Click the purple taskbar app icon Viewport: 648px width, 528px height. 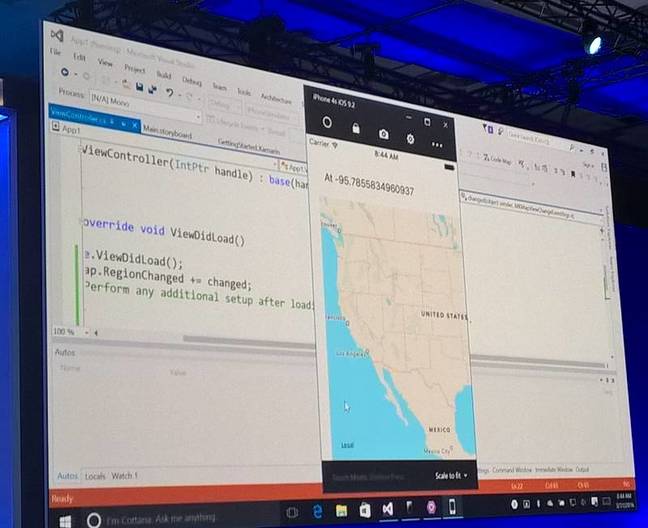[431, 507]
